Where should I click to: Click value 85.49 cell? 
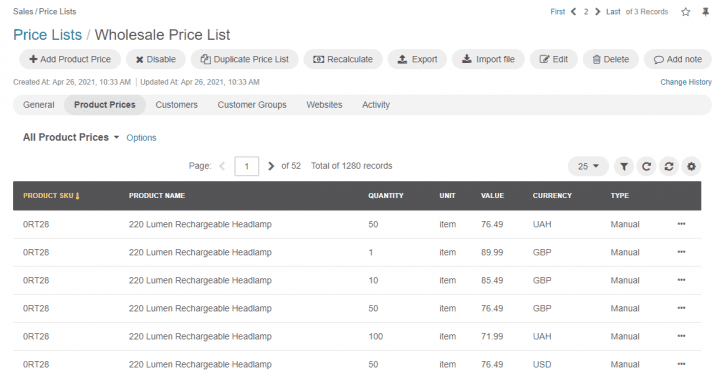point(492,280)
